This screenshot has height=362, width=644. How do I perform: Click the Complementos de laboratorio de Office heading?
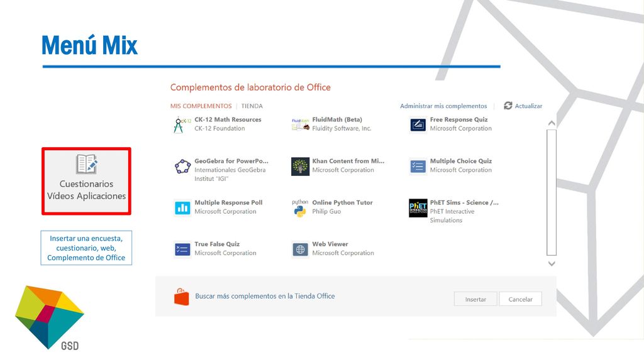tap(250, 87)
